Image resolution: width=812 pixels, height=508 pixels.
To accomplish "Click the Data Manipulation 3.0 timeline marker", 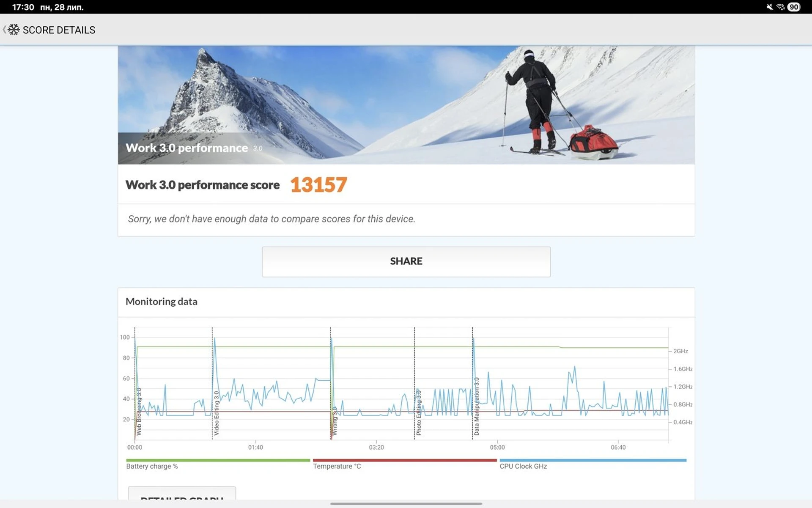I will tap(476, 406).
